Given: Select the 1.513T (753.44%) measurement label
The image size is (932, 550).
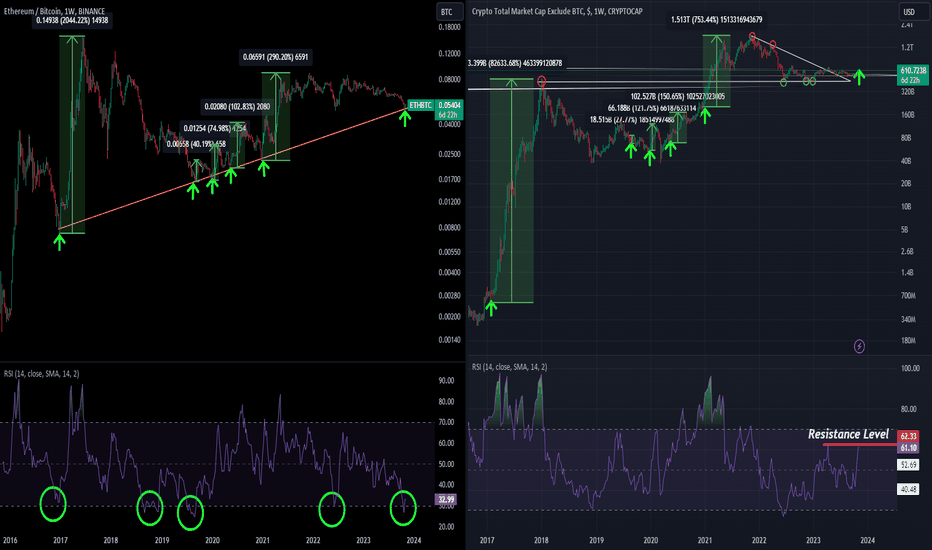Looking at the screenshot, I should [716, 20].
